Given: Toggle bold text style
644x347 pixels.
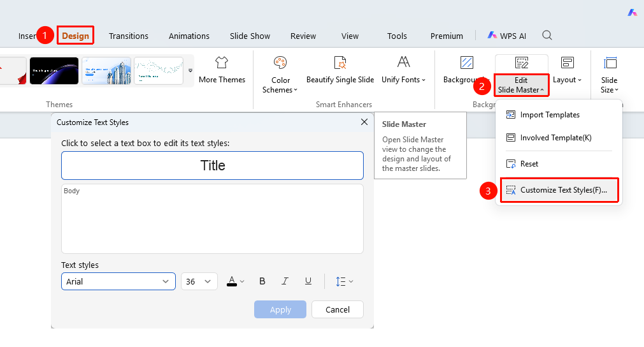Looking at the screenshot, I should 262,281.
